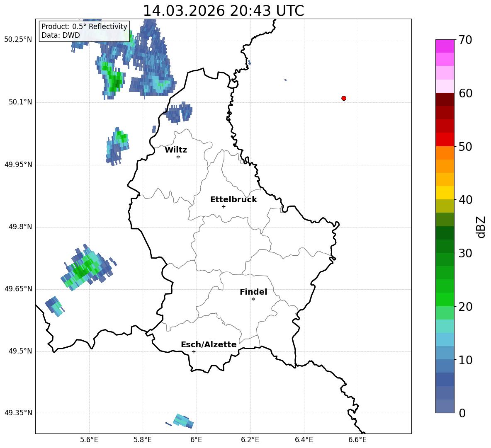Click the 10 tick on the colorbar
Viewport: 491px width, 448px height.
[x=465, y=360]
